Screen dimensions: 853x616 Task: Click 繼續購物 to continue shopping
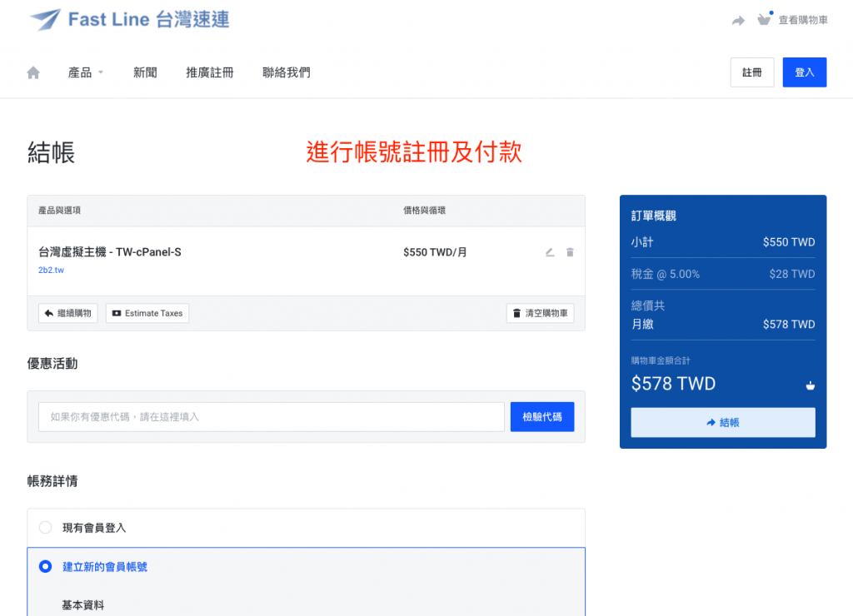pos(68,313)
